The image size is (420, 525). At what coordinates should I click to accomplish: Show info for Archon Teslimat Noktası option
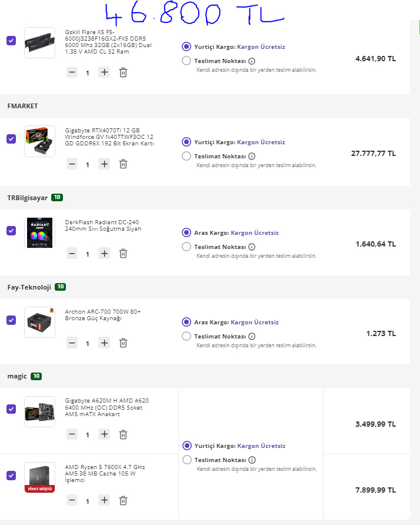pos(252,337)
